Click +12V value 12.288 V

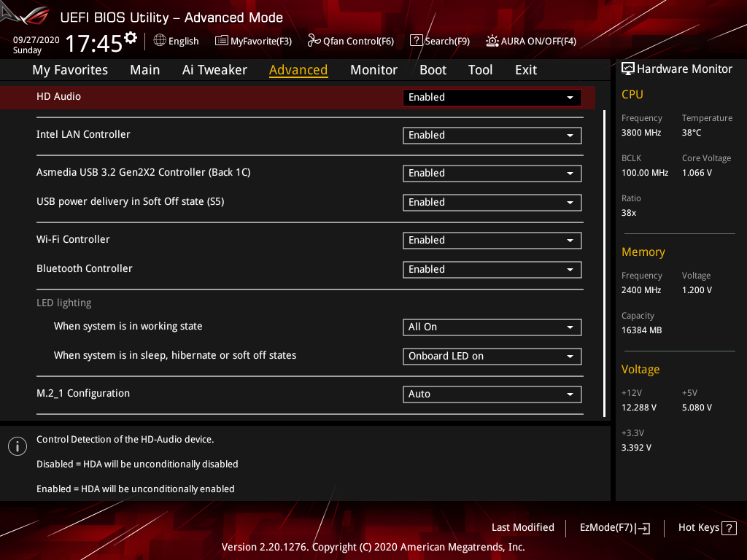pos(639,408)
